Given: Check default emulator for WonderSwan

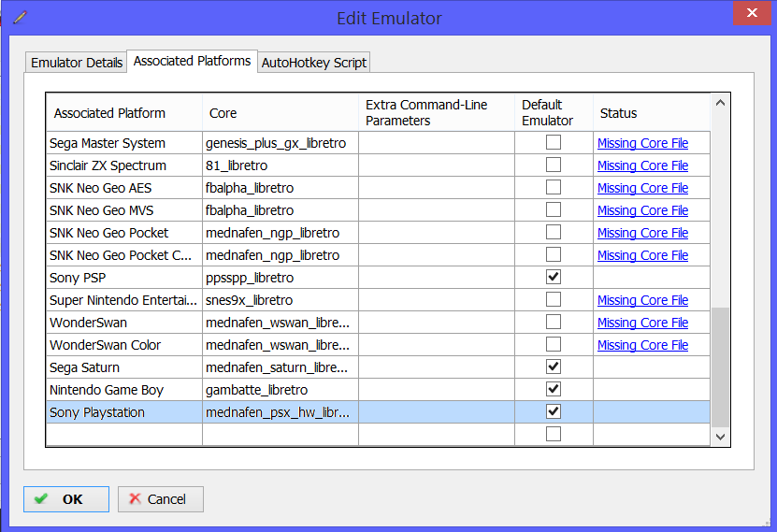Looking at the screenshot, I should click(x=553, y=322).
